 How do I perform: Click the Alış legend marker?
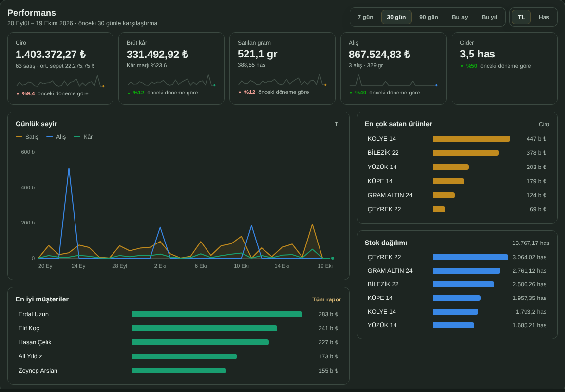pos(50,137)
